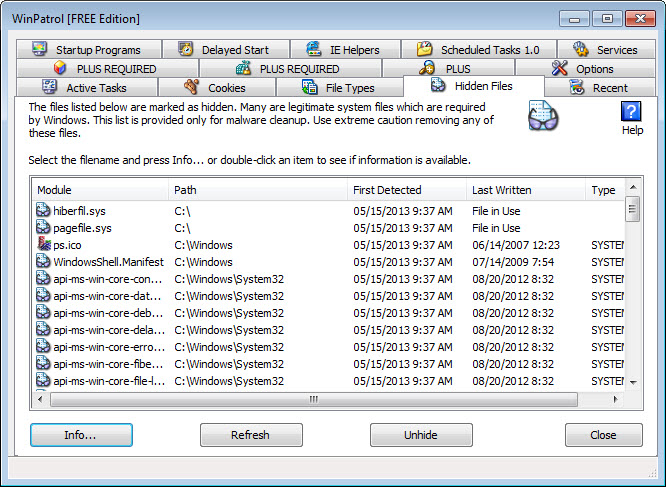The height and width of the screenshot is (487, 666).
Task: Click the Info... button
Action: [81, 435]
